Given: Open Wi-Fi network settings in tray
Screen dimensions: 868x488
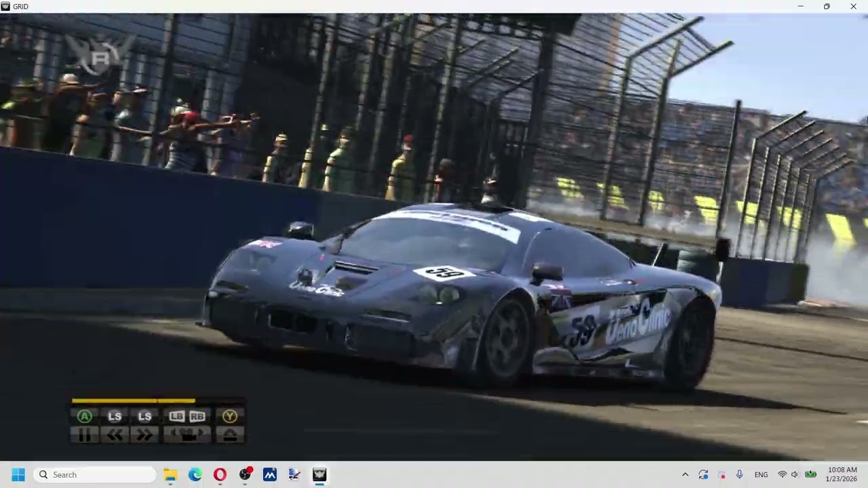Looking at the screenshot, I should [782, 474].
